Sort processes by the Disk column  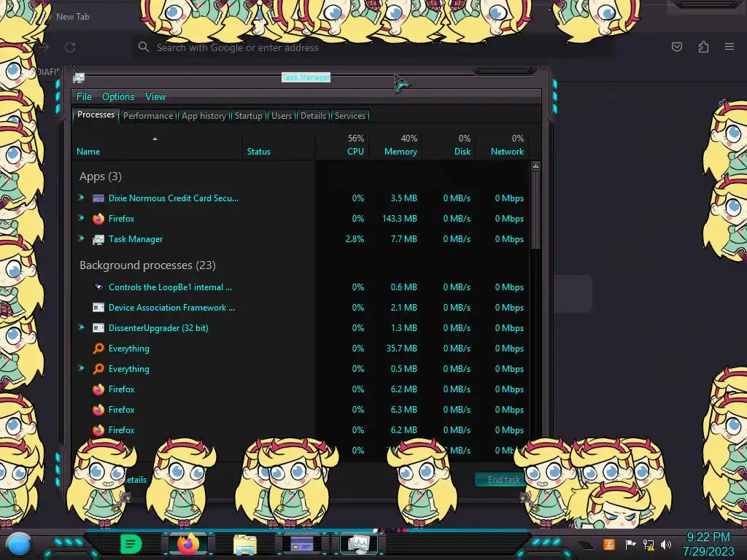point(449,146)
